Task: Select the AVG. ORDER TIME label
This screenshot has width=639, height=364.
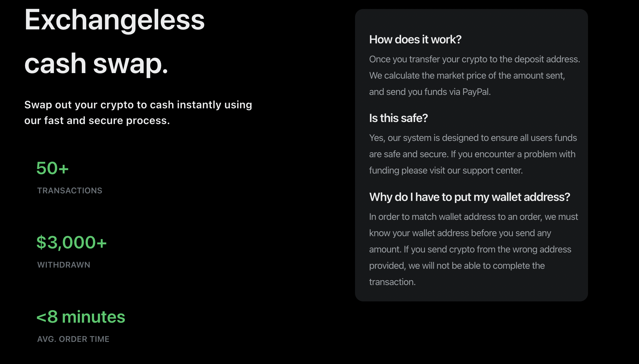Action: click(x=73, y=339)
